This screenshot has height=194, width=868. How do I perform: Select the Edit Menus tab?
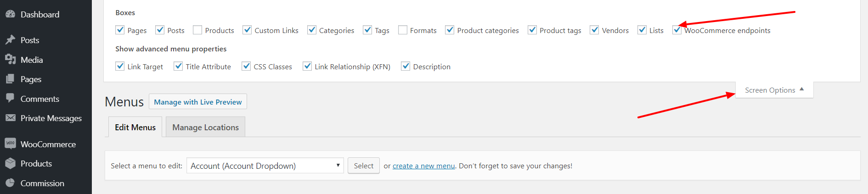click(135, 127)
